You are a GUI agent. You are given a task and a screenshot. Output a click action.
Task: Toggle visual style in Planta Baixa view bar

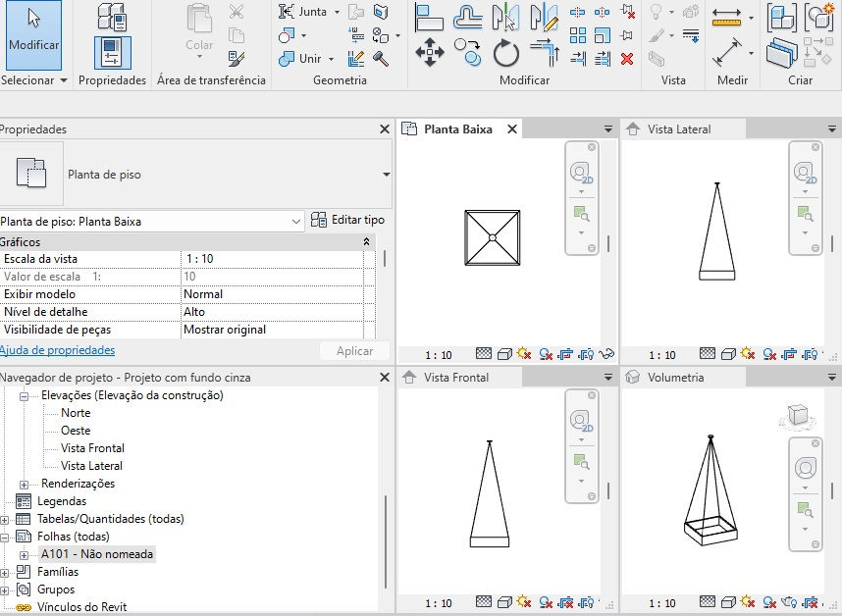[504, 354]
